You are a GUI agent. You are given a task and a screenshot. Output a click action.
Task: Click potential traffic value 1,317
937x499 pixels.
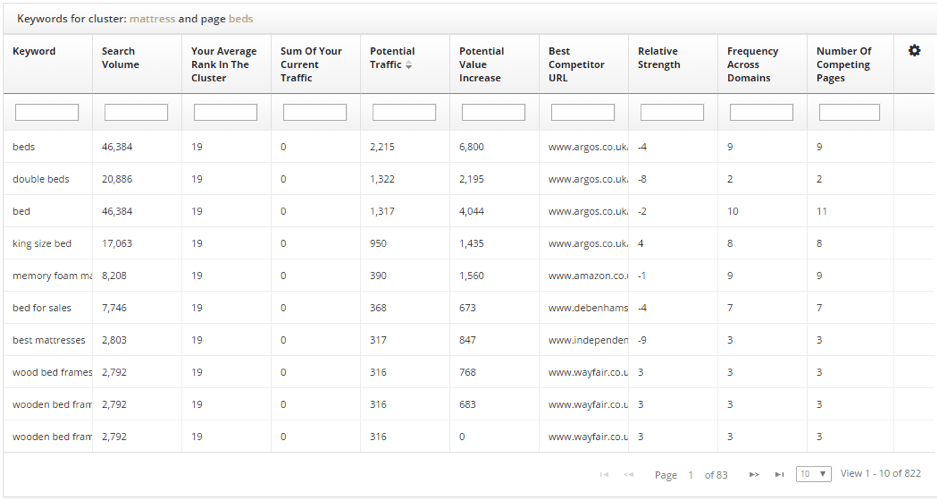click(x=382, y=212)
